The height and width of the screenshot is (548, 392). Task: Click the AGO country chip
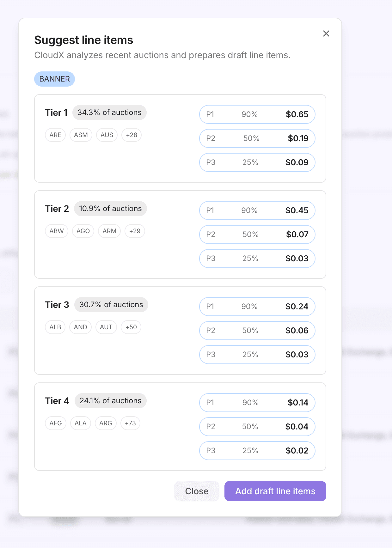click(x=83, y=231)
